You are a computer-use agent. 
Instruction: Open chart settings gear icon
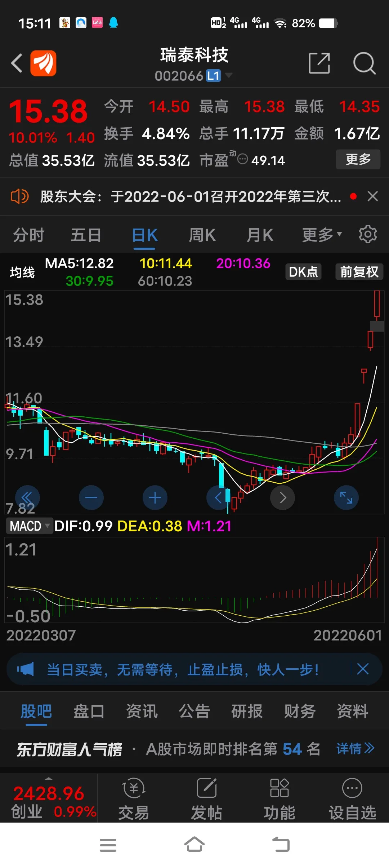[368, 235]
